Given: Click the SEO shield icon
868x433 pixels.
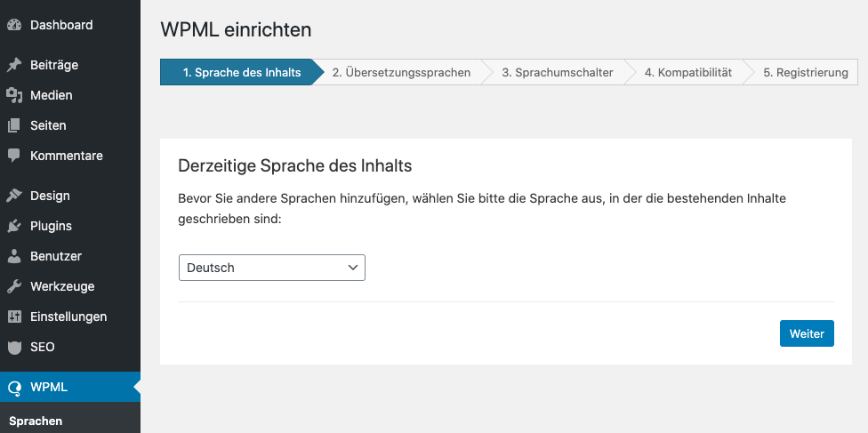Looking at the screenshot, I should point(14,347).
